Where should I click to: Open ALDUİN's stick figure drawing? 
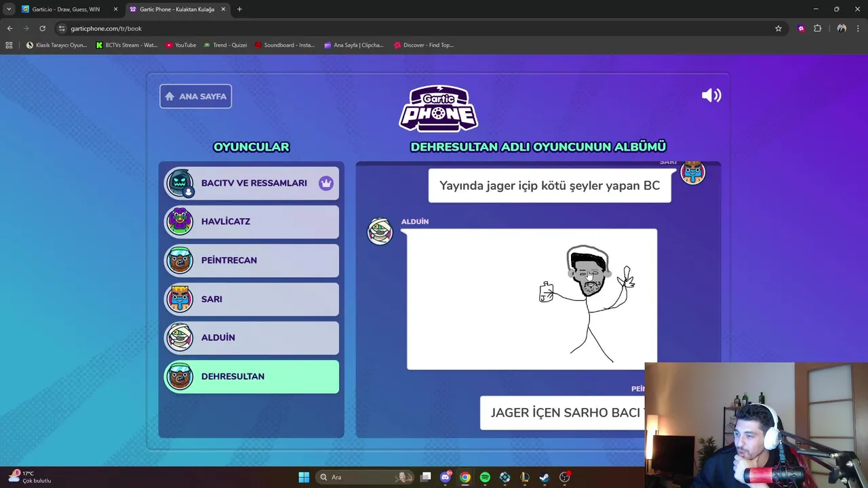click(x=532, y=300)
